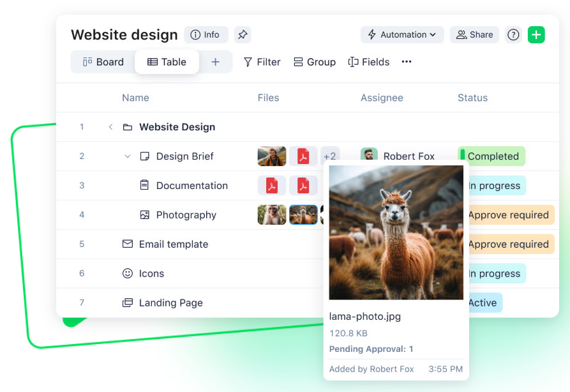Click the Photography image icon
Image resolution: width=570 pixels, height=392 pixels.
pyautogui.click(x=145, y=215)
